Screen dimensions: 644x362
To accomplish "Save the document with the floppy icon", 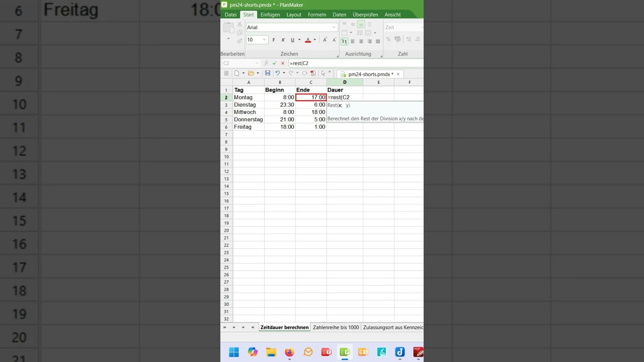I will point(268,73).
